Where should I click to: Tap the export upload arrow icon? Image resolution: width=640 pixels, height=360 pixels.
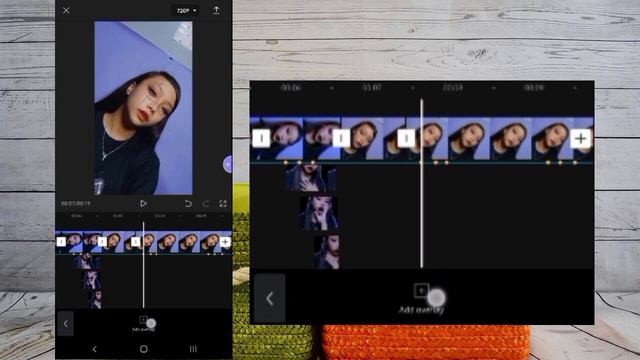pyautogui.click(x=216, y=10)
